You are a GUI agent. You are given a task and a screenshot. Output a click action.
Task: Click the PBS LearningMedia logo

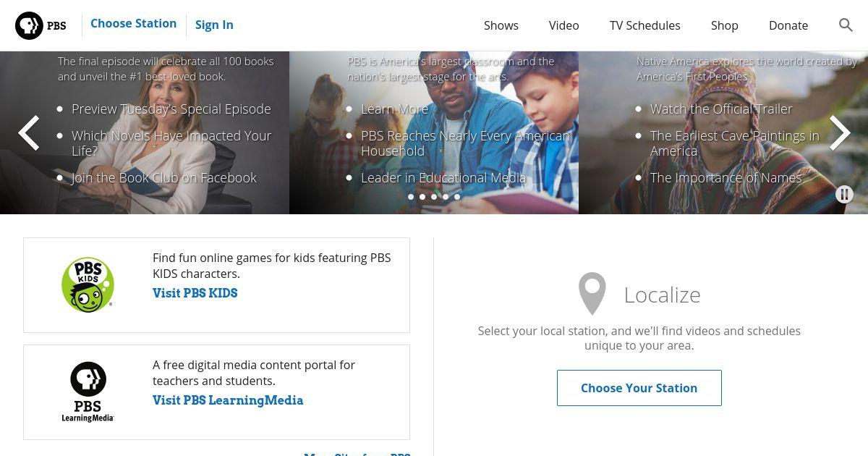[x=88, y=392]
